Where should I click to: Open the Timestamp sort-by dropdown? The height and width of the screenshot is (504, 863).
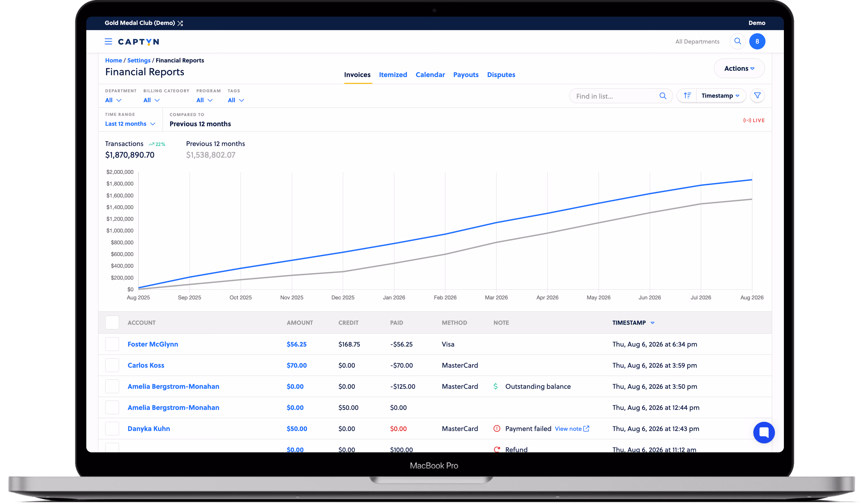(x=721, y=96)
